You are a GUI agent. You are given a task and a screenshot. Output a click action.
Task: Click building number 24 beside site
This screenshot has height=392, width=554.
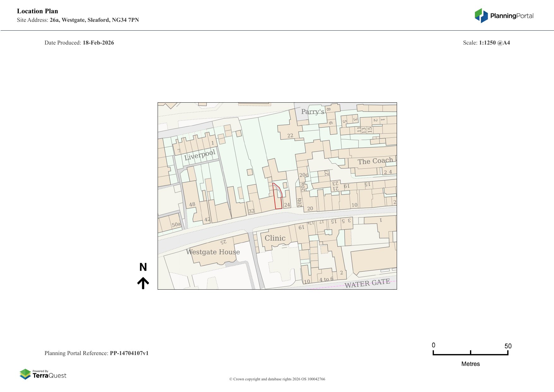pos(287,205)
